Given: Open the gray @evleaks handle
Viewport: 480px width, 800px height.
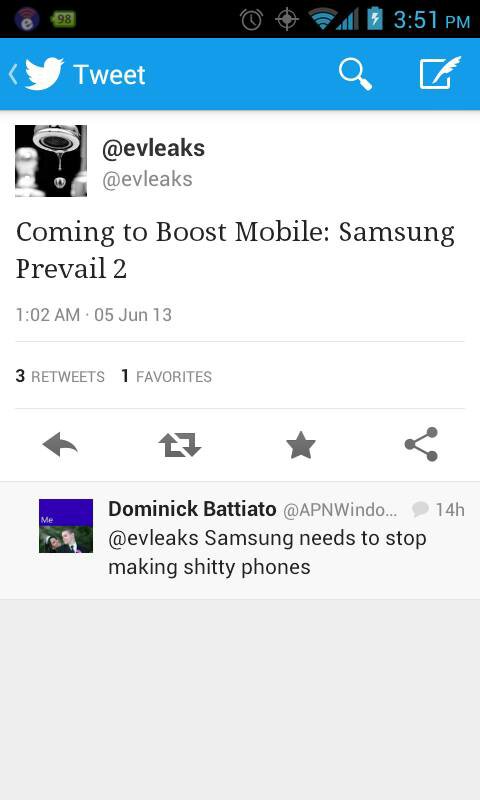Looking at the screenshot, I should (147, 180).
